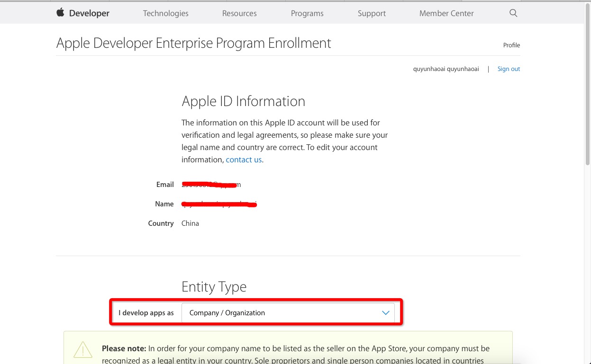Click the blue chevron in entity dropdown

[x=385, y=313]
